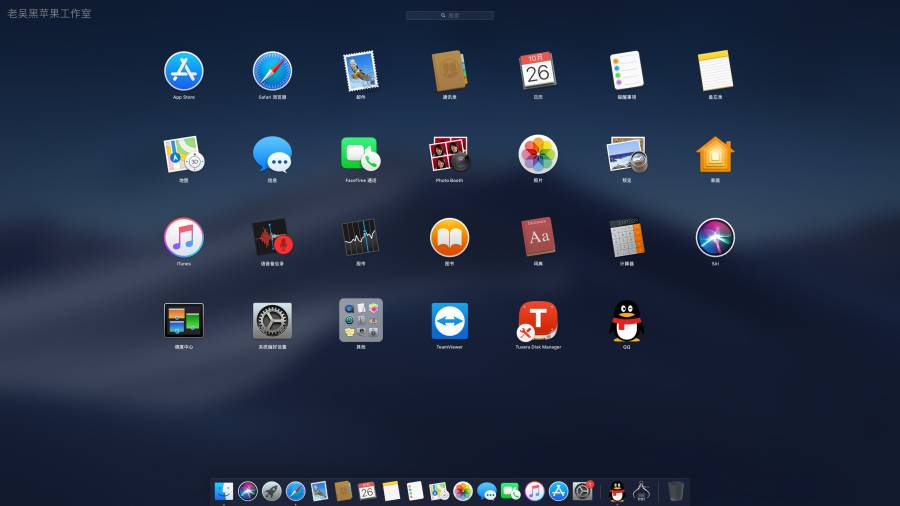Screen dimensions: 900x506
Task: Launch the Photo Booth app
Action: 449,154
